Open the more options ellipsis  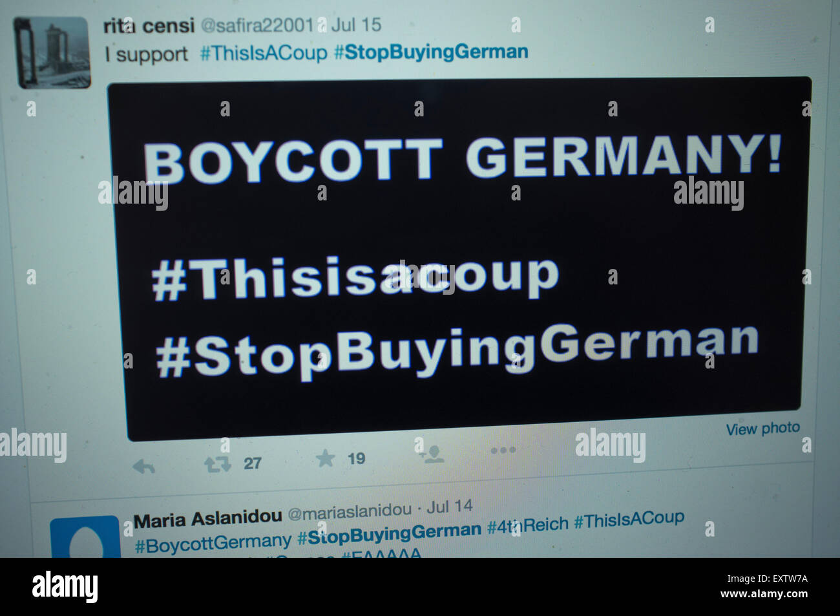[503, 450]
